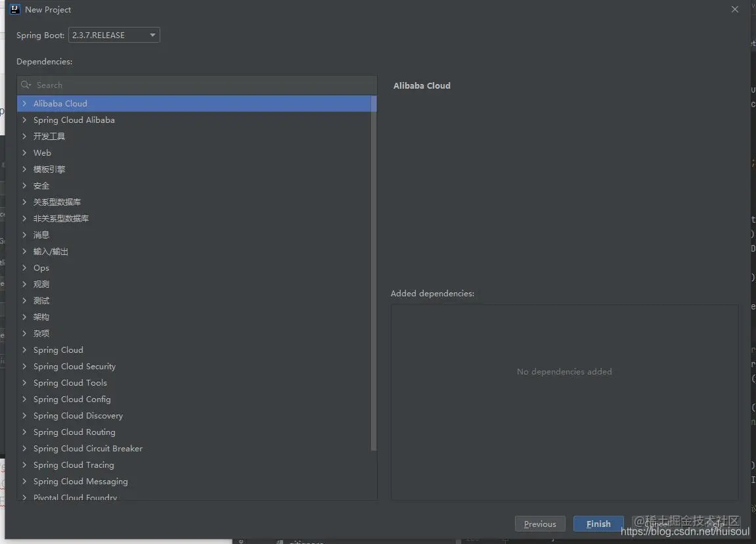Select the 消息 category
Image resolution: width=756 pixels, height=544 pixels.
(194, 235)
